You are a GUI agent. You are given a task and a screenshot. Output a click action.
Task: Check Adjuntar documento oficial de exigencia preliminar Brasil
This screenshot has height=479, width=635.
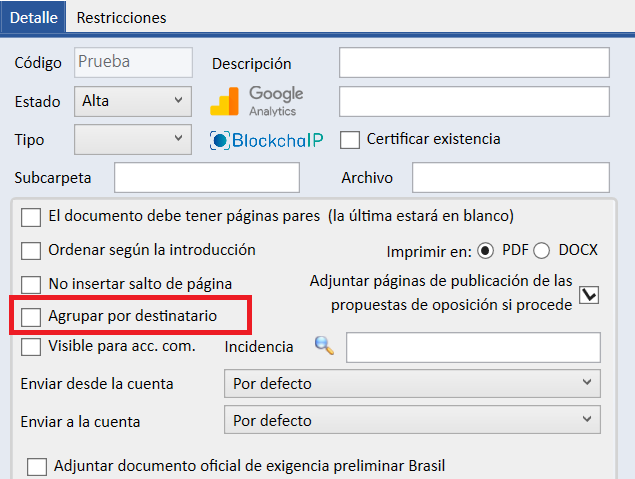37,466
